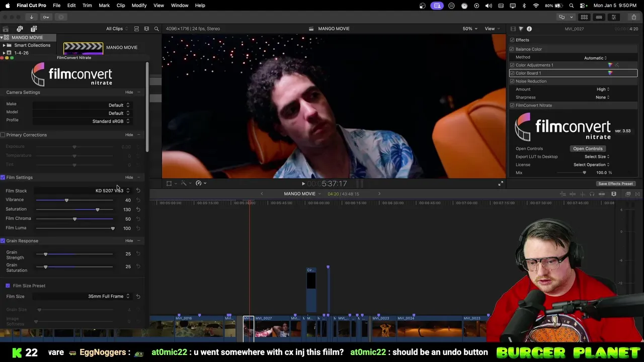Open Color Board 1 color wheel icon

[610, 73]
